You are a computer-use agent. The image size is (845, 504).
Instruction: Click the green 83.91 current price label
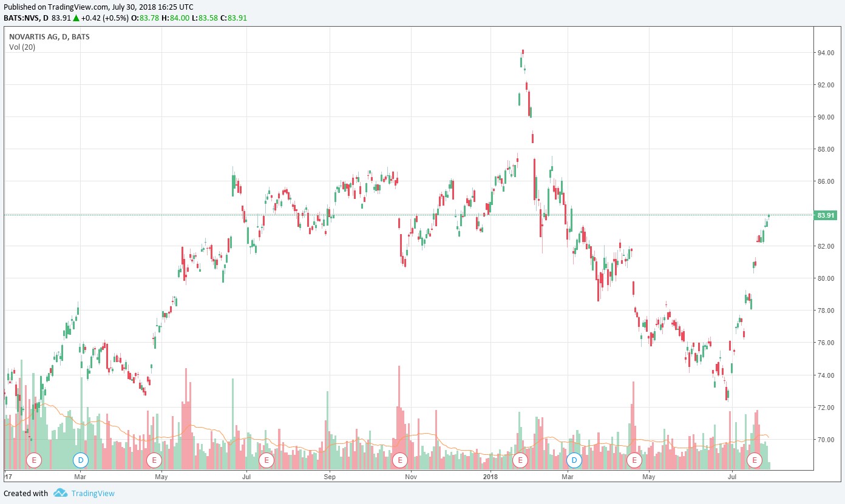pos(826,215)
